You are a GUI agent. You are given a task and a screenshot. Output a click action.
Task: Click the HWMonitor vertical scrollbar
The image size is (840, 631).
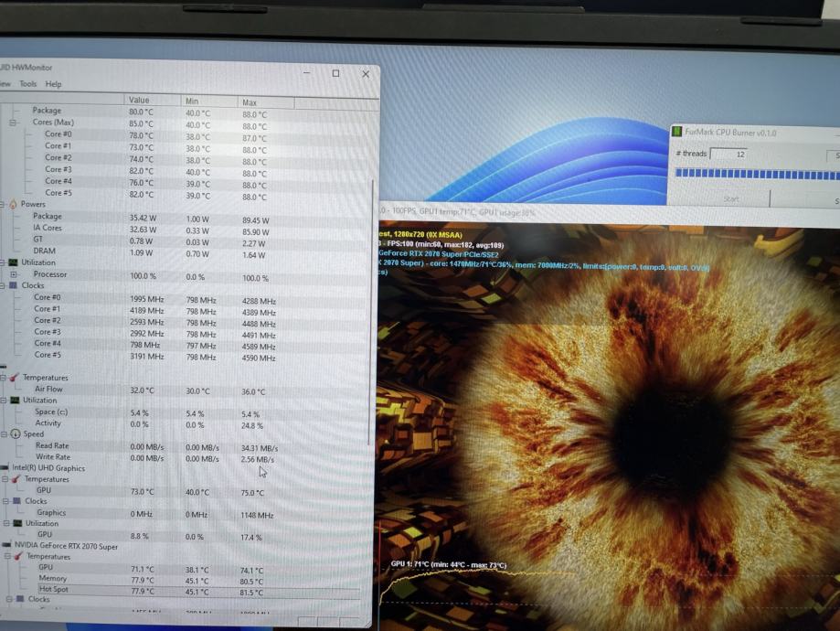pos(372,311)
